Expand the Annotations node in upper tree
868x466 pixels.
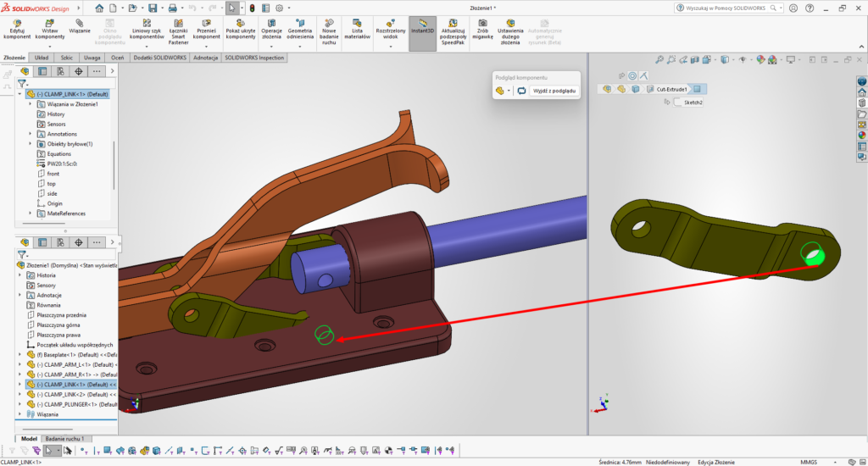click(x=30, y=134)
